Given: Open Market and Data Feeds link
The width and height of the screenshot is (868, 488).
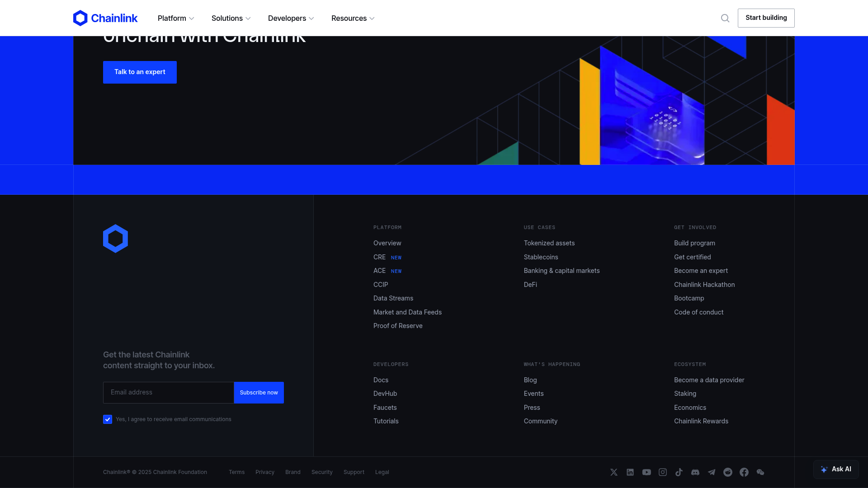Looking at the screenshot, I should pyautogui.click(x=407, y=312).
